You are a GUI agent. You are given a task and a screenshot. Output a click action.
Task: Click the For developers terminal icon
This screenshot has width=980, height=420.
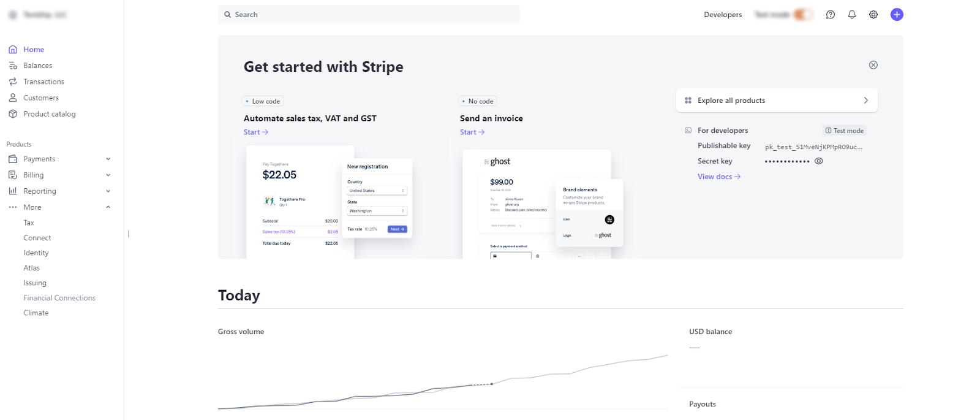click(688, 131)
